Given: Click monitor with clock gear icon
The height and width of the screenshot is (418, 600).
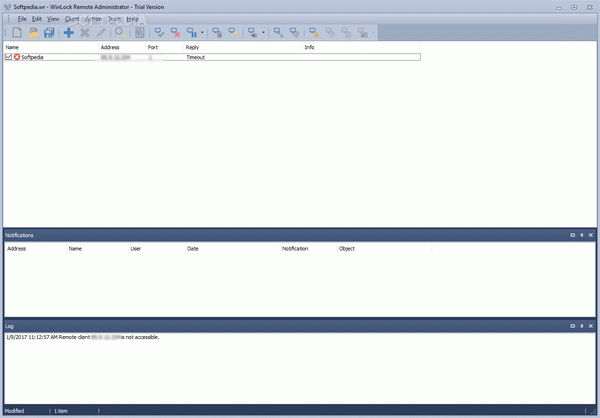Looking at the screenshot, I should pyautogui.click(x=294, y=33).
